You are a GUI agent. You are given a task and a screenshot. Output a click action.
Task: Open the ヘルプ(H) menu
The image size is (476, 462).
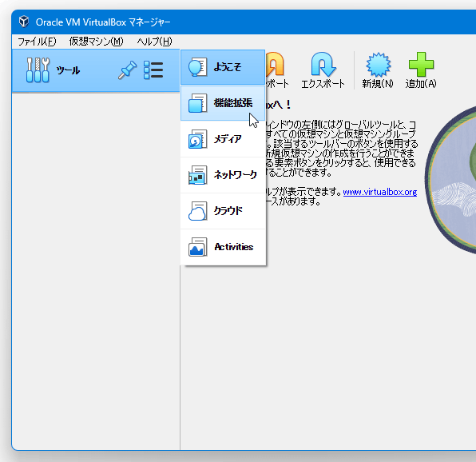point(154,42)
